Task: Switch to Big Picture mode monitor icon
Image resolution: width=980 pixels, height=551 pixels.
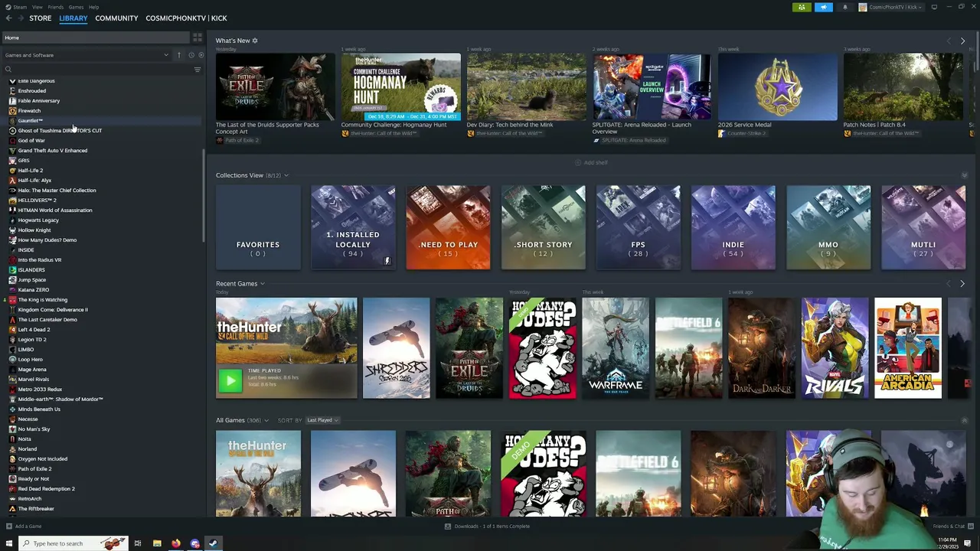Action: click(x=934, y=7)
